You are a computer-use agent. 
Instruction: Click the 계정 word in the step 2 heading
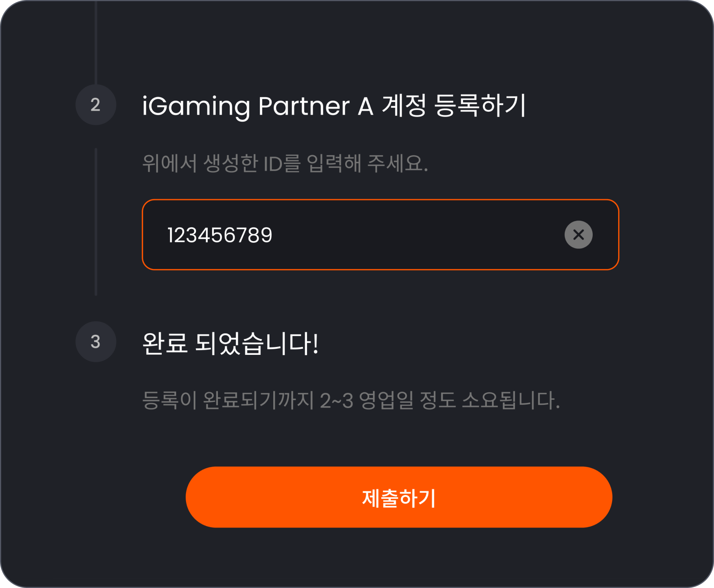point(404,105)
